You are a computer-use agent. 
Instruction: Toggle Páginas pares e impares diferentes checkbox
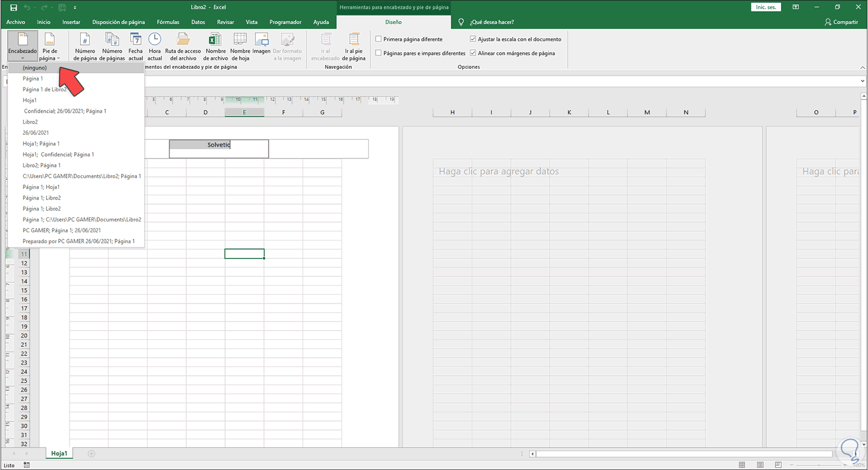pyautogui.click(x=378, y=53)
